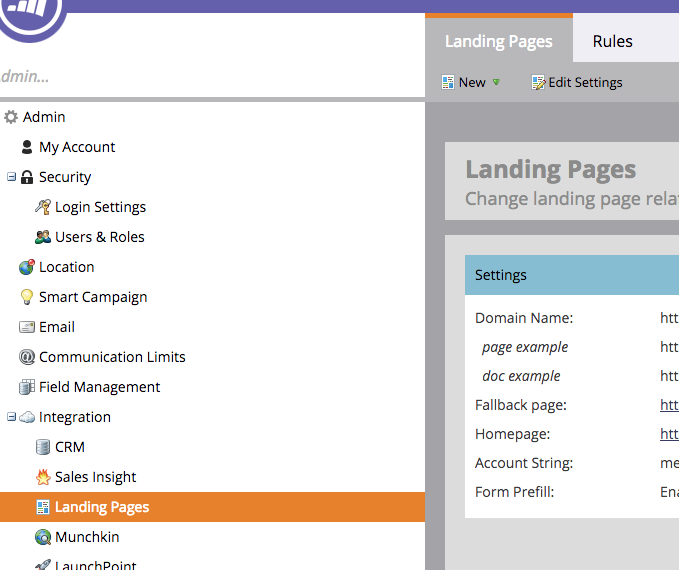Open the Homepage link
Screen dimensions: 679x570
(x=669, y=434)
